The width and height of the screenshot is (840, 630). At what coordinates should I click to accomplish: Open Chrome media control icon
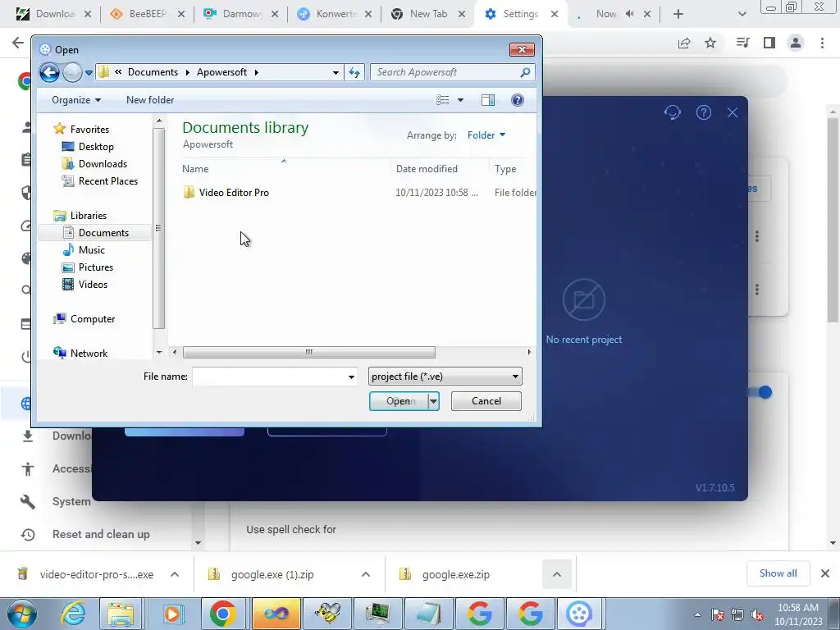tap(742, 43)
